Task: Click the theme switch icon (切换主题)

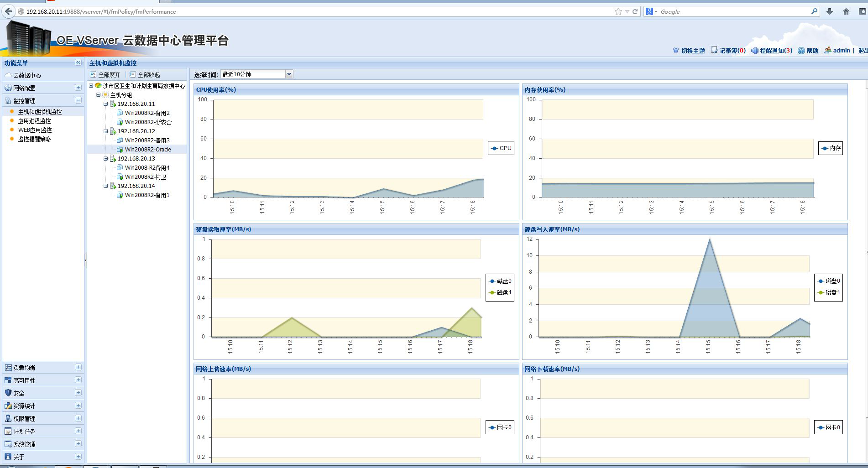Action: (x=675, y=51)
